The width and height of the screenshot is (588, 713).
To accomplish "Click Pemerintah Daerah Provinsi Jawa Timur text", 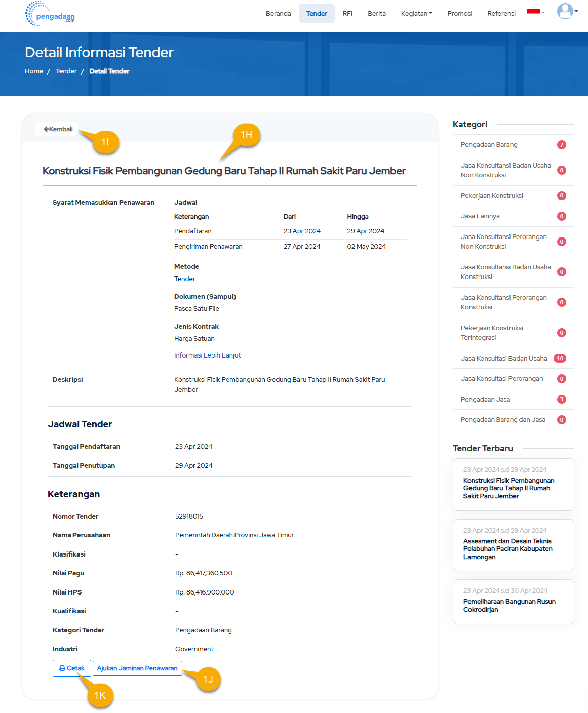I will point(234,535).
